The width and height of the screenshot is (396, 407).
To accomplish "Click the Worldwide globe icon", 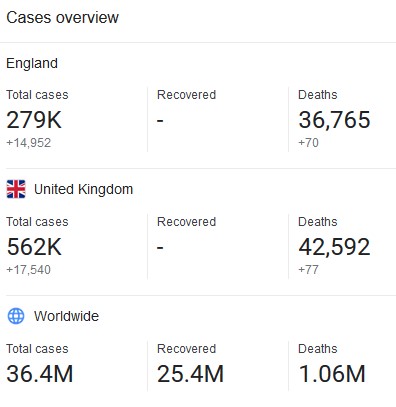I will (x=16, y=316).
